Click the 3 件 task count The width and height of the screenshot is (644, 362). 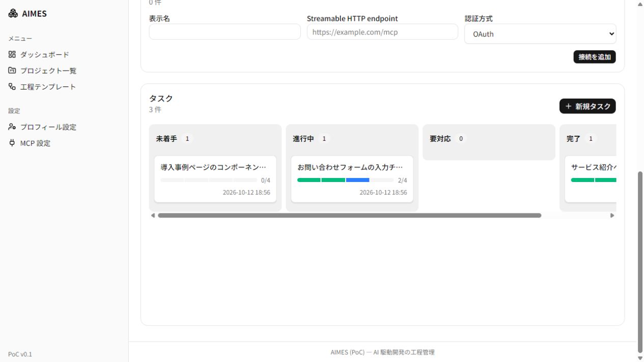155,110
